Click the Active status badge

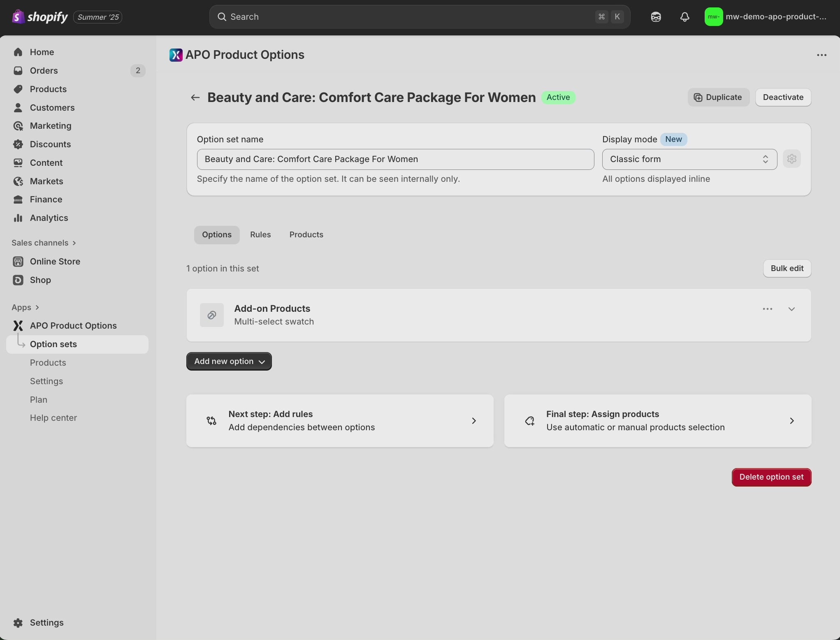click(x=558, y=97)
